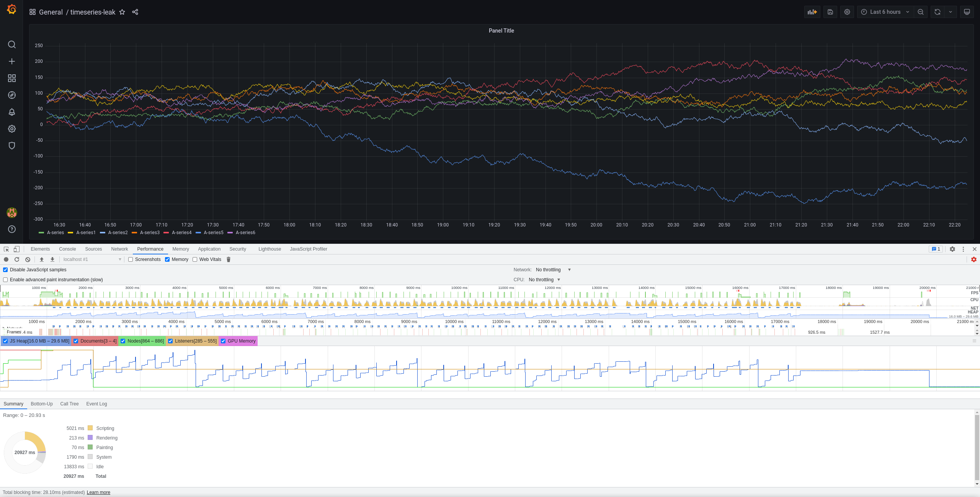Click the Learn more link about blocking time
Image resolution: width=980 pixels, height=497 pixels.
(x=98, y=492)
